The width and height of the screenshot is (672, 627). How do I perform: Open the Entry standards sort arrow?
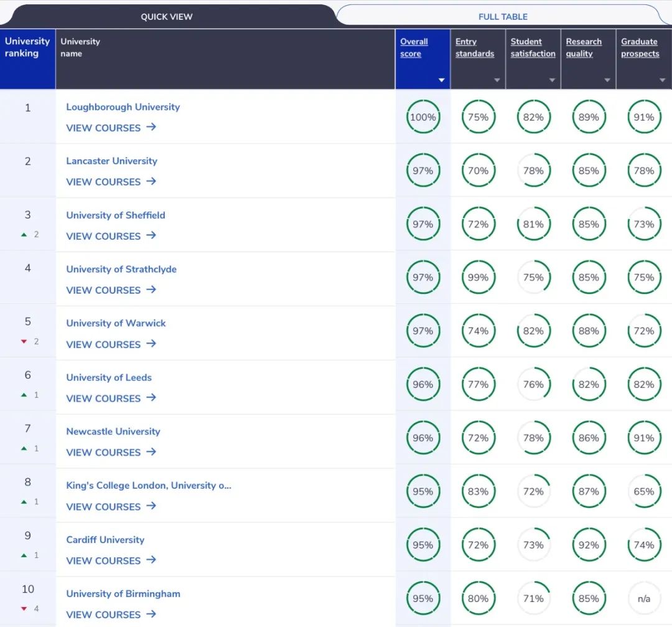(x=497, y=80)
